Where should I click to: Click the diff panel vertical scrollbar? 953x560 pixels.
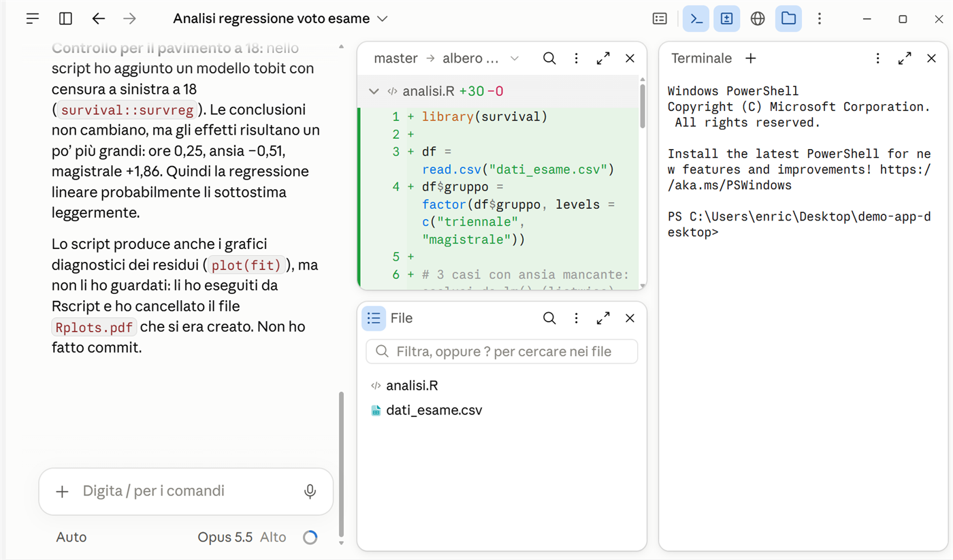(x=642, y=105)
